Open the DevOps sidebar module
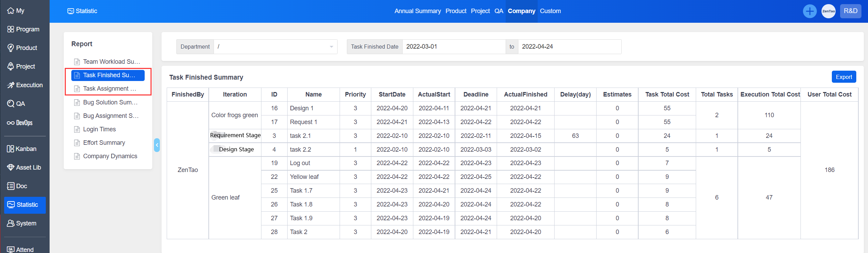 [x=20, y=123]
